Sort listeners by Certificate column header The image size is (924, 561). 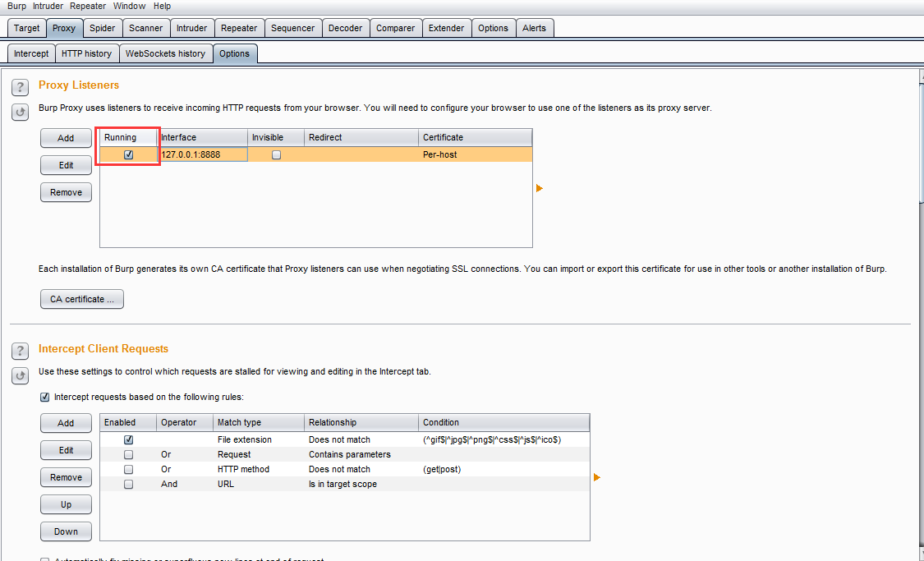pyautogui.click(x=475, y=137)
